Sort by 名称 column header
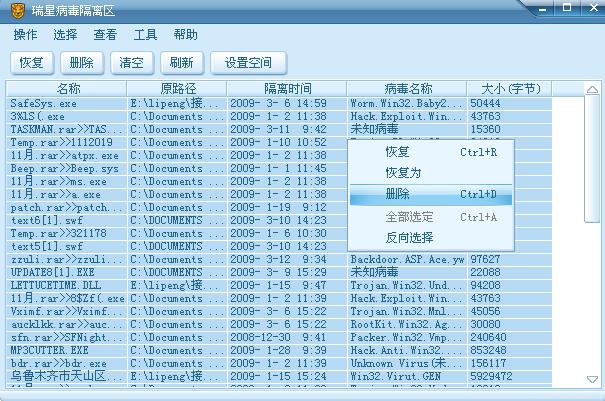The image size is (605, 401). coord(67,89)
